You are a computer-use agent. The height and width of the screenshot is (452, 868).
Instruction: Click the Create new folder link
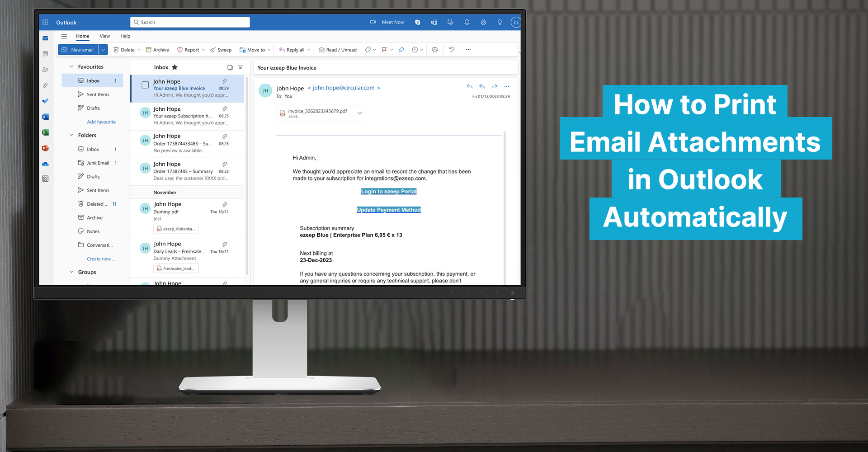pyautogui.click(x=101, y=259)
